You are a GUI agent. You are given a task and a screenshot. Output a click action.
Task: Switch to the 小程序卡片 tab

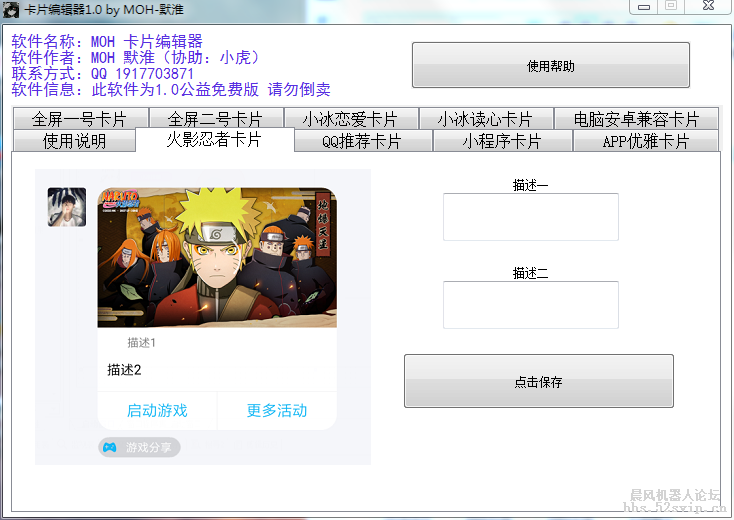click(x=502, y=140)
